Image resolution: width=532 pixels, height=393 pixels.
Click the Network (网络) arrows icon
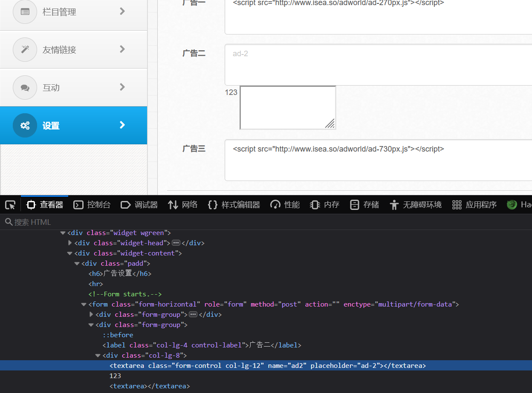pos(173,205)
